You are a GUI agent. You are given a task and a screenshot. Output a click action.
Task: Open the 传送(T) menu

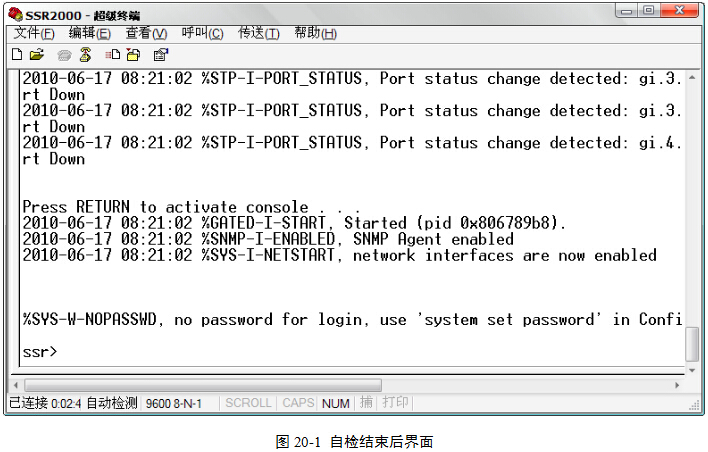258,33
